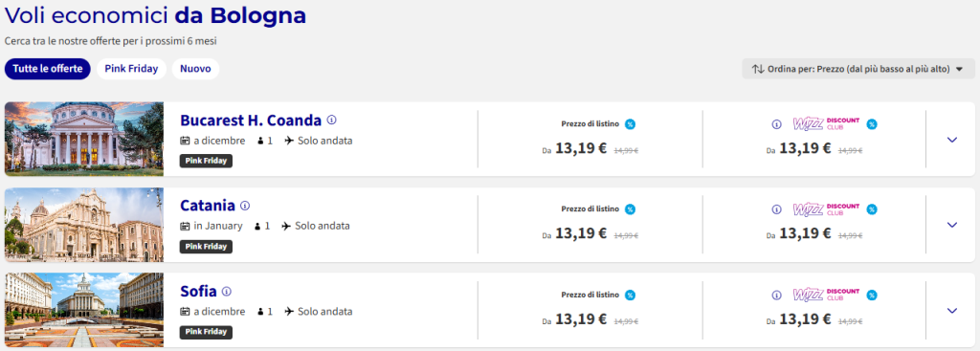980x351 pixels.
Task: Click percent badge next to Bucarest Prezzo di listino
Action: pos(630,123)
